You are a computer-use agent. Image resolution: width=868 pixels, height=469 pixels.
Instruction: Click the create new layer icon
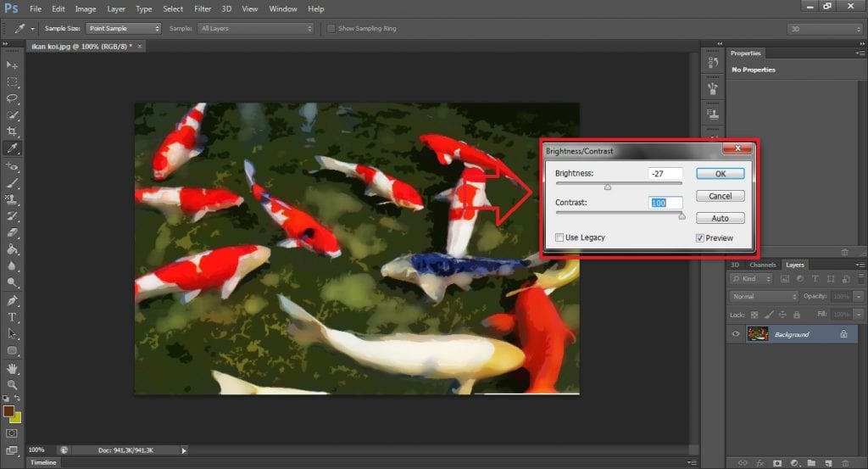(827, 462)
